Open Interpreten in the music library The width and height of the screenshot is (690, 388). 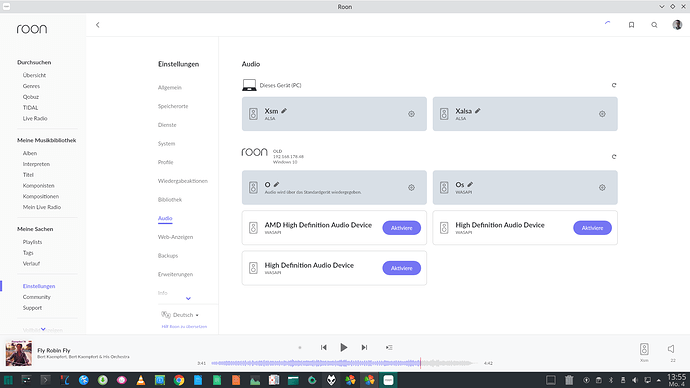(x=36, y=164)
